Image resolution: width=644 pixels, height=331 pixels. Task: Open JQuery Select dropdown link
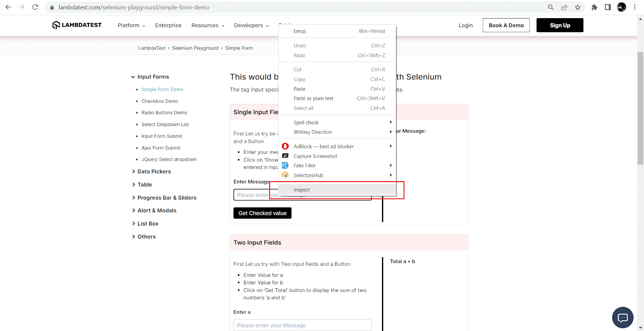169,159
